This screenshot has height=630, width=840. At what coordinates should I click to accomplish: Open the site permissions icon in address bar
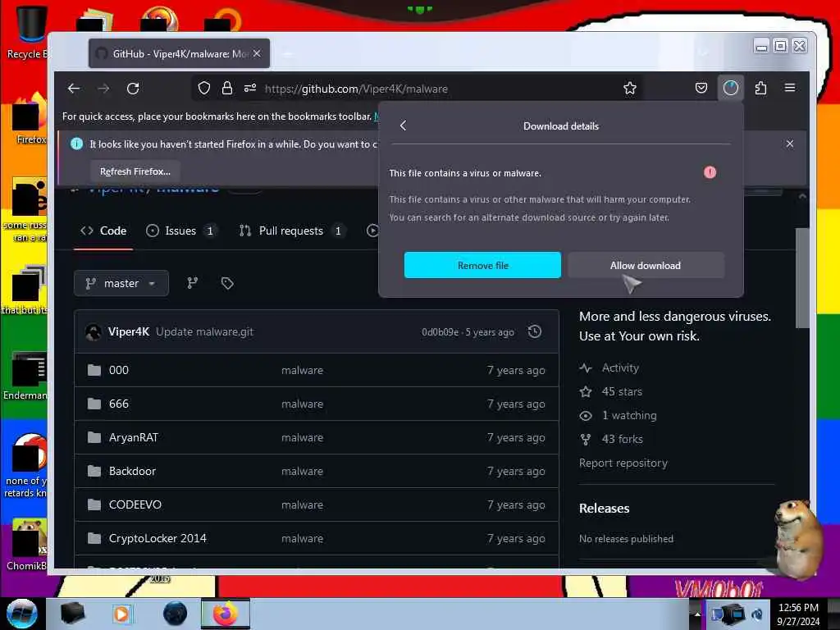[250, 88]
